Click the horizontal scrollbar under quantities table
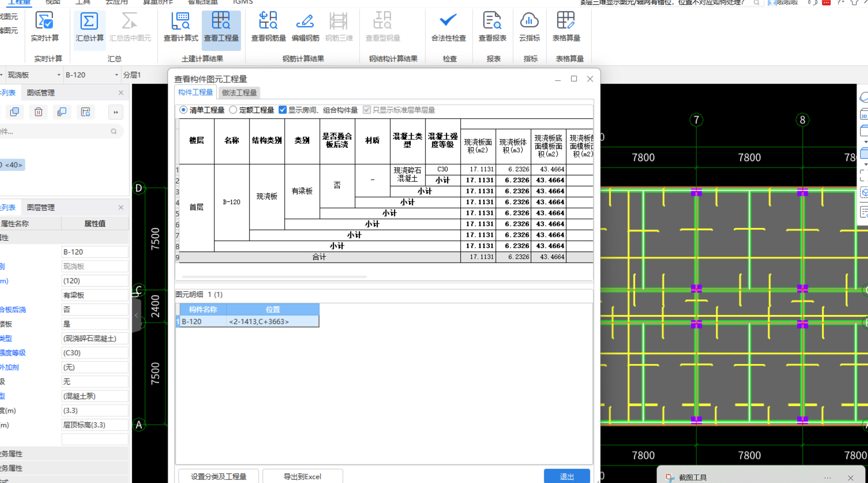The height and width of the screenshot is (483, 868). 274,276
